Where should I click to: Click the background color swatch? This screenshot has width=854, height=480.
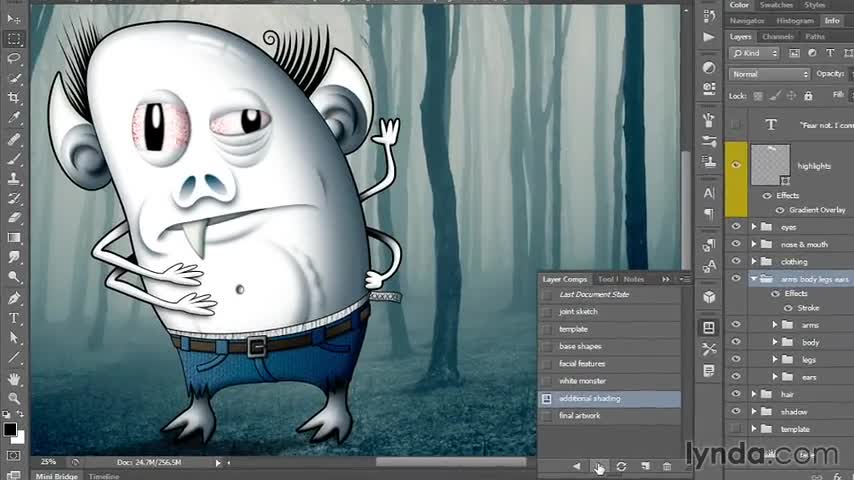coord(20,438)
